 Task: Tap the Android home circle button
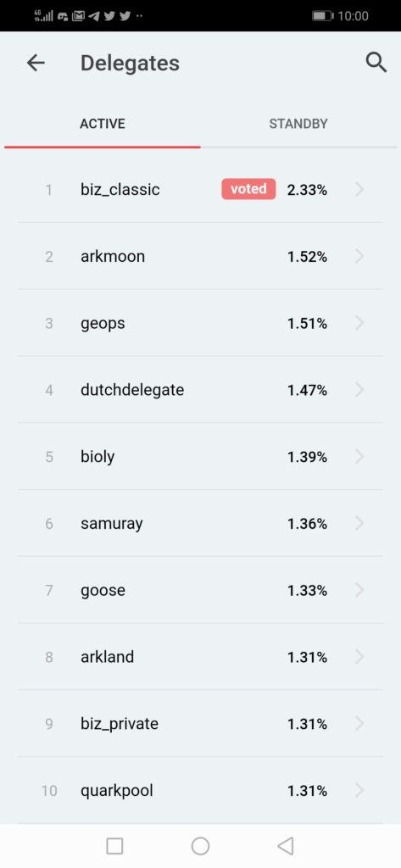coord(200,846)
